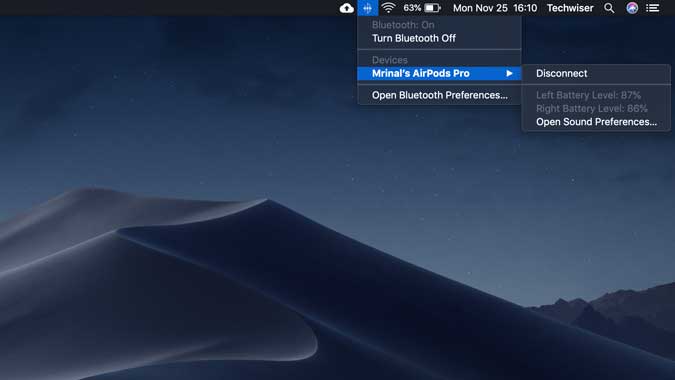The height and width of the screenshot is (380, 675).
Task: Click the 63% battery percentage
Action: point(412,8)
